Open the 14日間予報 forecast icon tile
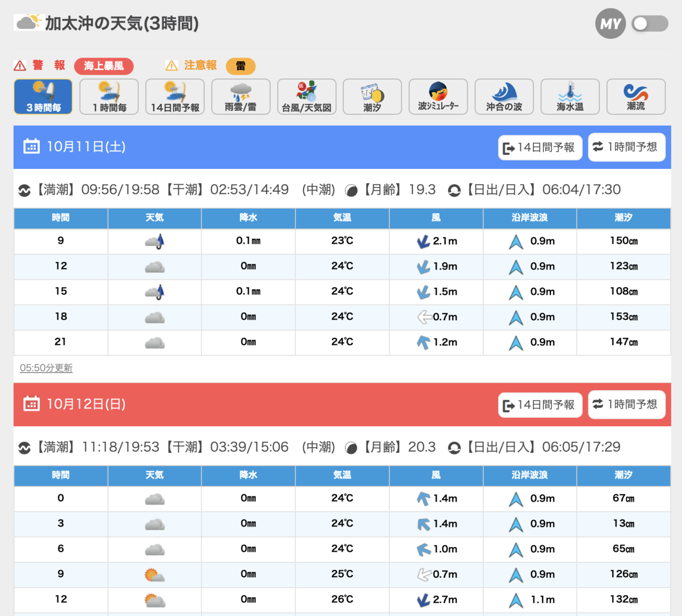 175,96
